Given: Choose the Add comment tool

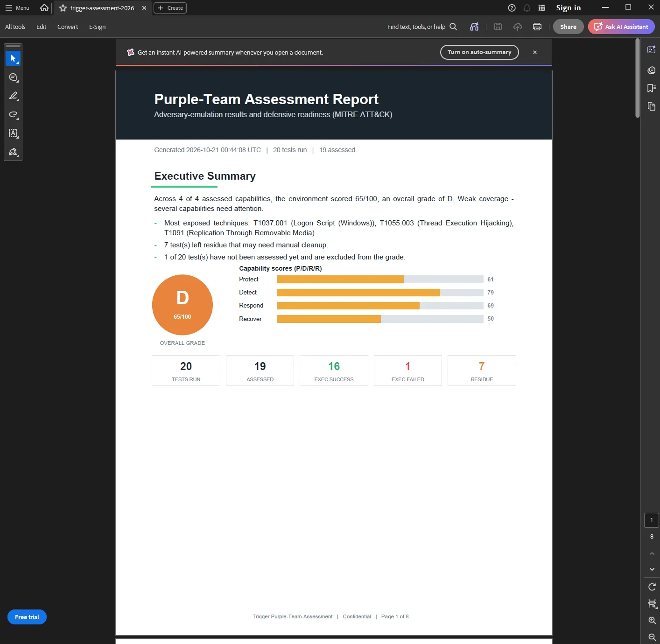Looking at the screenshot, I should pyautogui.click(x=13, y=77).
